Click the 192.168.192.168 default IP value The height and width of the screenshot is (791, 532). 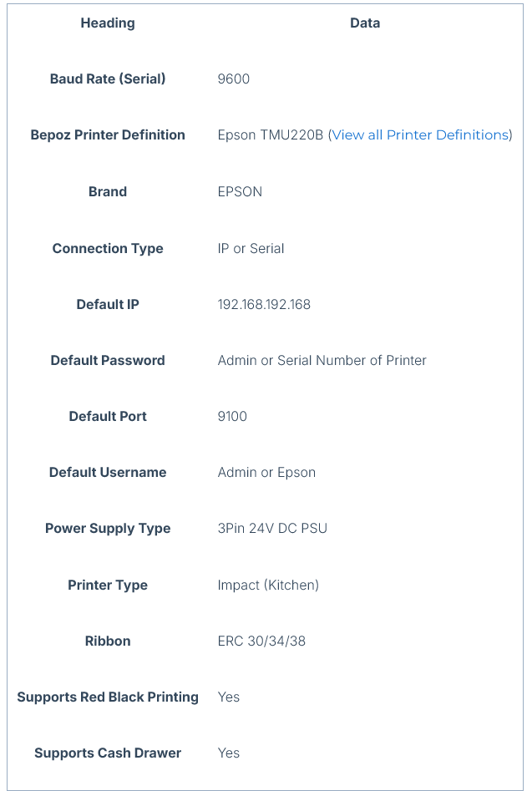(264, 304)
